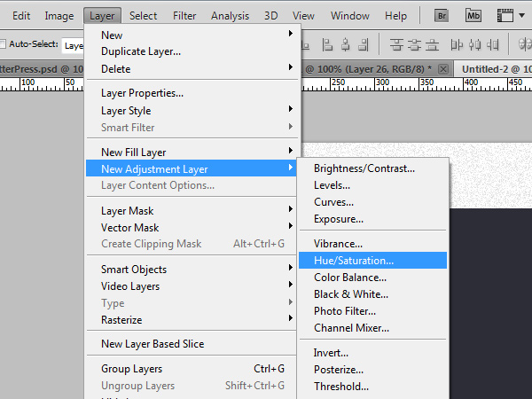
Task: Click the Arrange Documents filmstrip icon
Action: point(505,16)
